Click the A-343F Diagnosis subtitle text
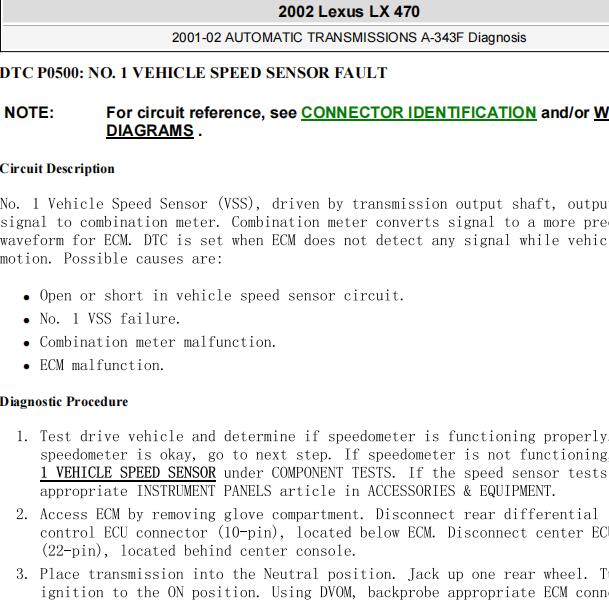 pyautogui.click(x=473, y=38)
